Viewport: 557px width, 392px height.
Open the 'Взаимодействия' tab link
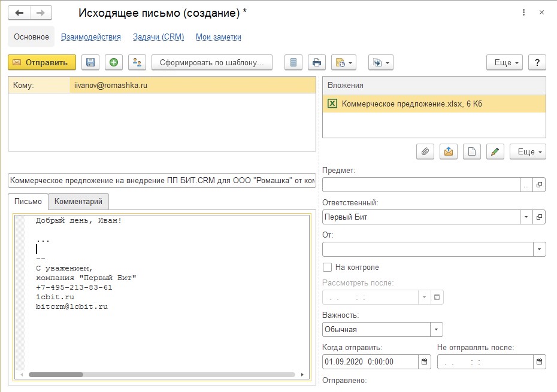pos(91,37)
